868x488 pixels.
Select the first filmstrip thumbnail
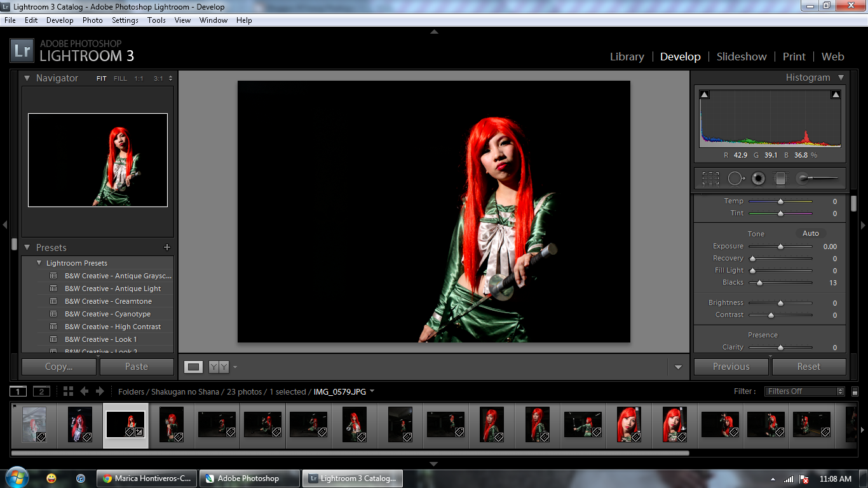(x=34, y=424)
